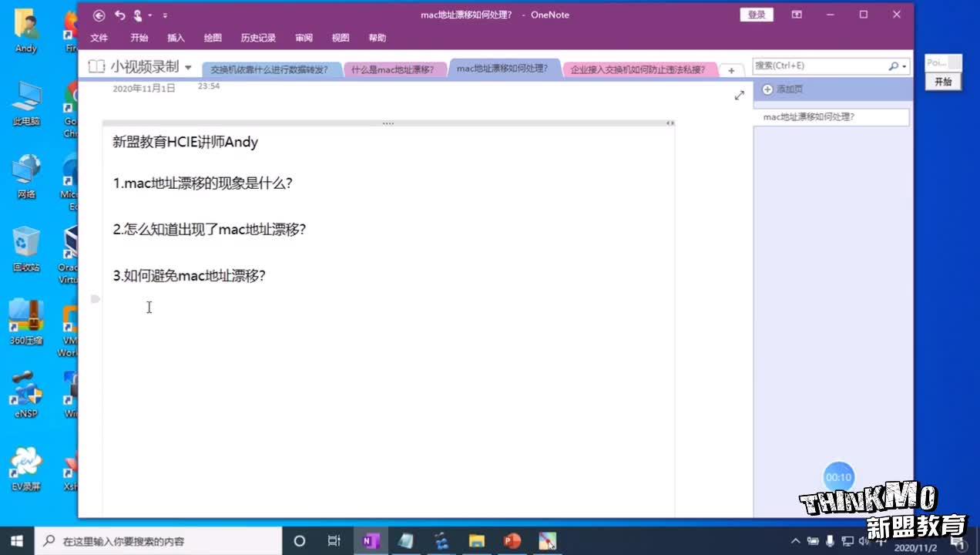This screenshot has height=555, width=980.
Task: Click the taskbar icon right of PowerPoint
Action: point(548,541)
